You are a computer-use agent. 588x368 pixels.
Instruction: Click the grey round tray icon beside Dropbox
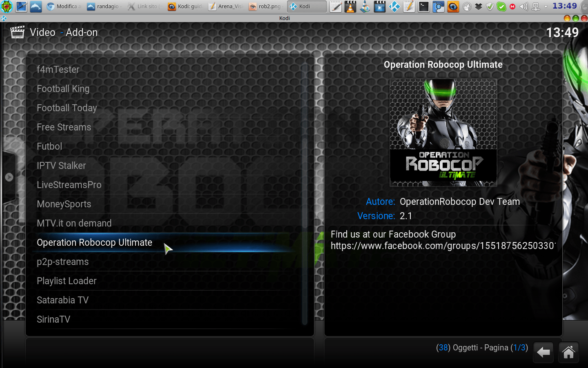point(468,7)
